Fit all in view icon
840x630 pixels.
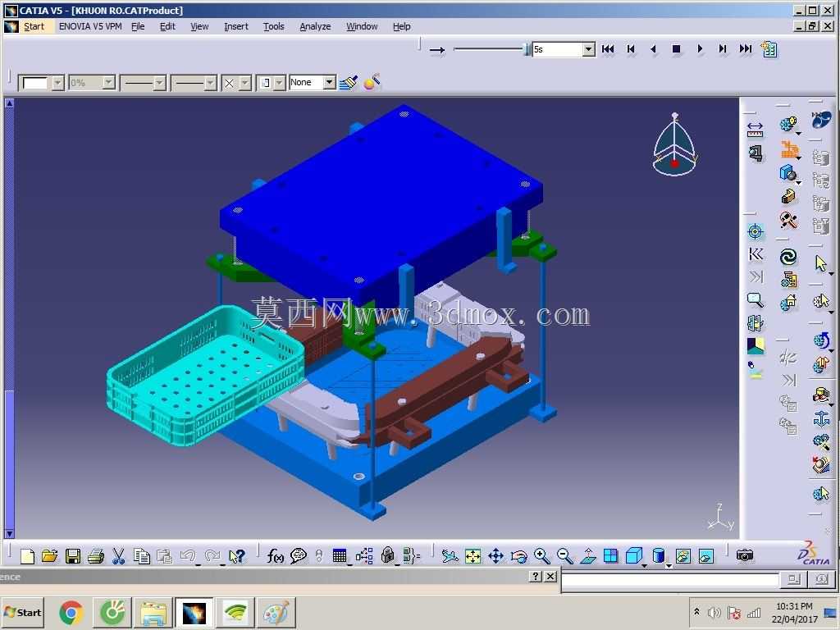click(x=472, y=557)
